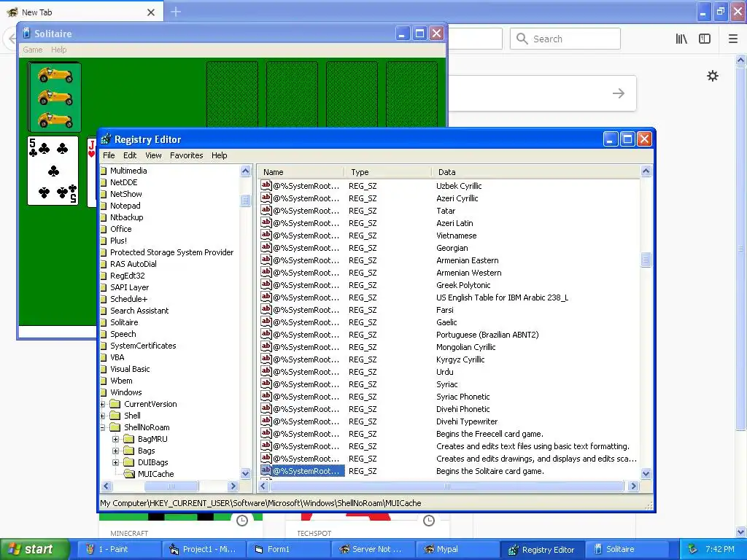Viewport: 747px width, 560px height.
Task: Select the DUIBags folder icon
Action: pyautogui.click(x=129, y=462)
